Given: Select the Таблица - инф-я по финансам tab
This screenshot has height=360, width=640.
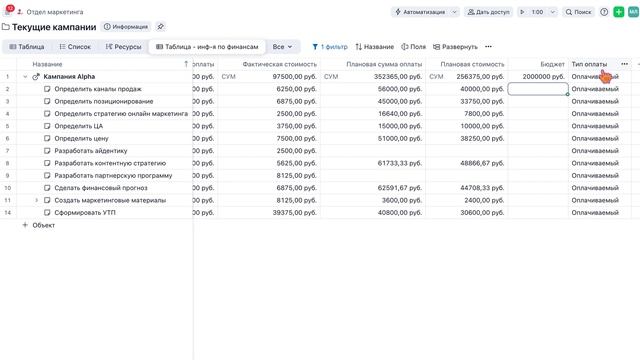Looking at the screenshot, I should coord(207,47).
